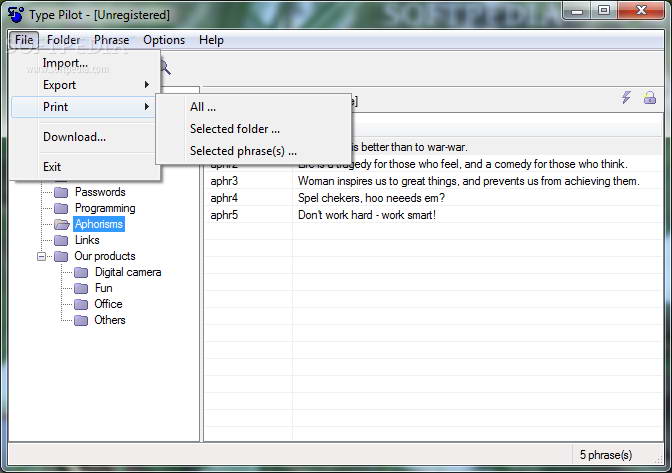Click the lightning bolt icon in phrase header

coord(626,97)
